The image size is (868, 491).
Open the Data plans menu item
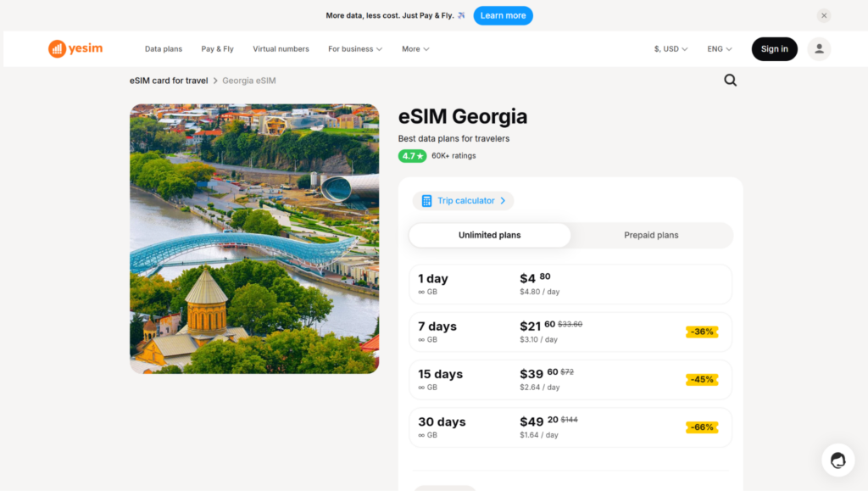[164, 48]
